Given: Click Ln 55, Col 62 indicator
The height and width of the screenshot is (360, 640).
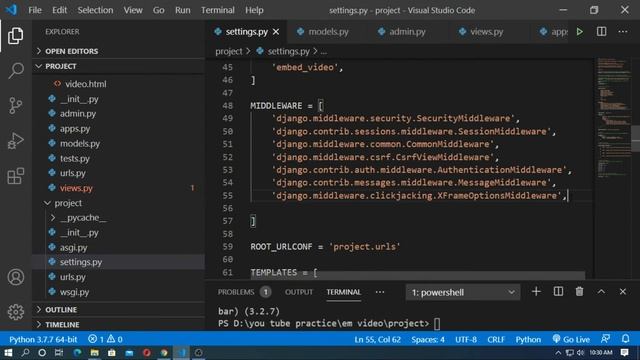Looking at the screenshot, I should [377, 339].
